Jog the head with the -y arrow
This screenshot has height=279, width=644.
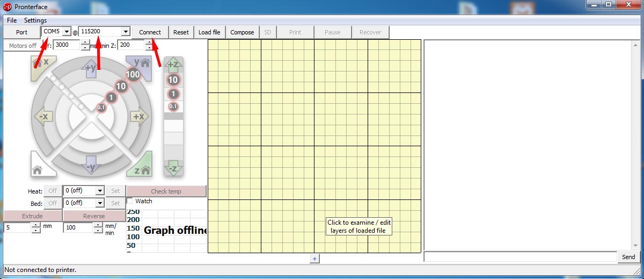[91, 164]
